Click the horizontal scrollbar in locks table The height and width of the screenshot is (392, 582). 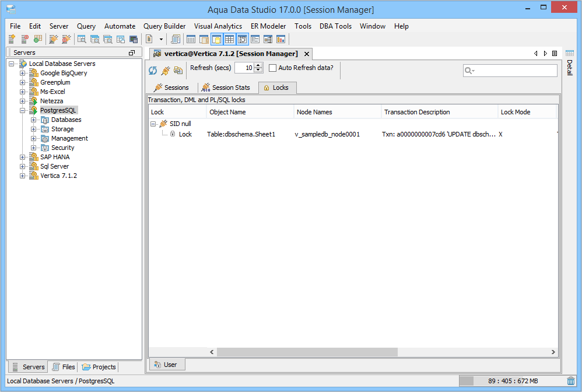point(307,352)
